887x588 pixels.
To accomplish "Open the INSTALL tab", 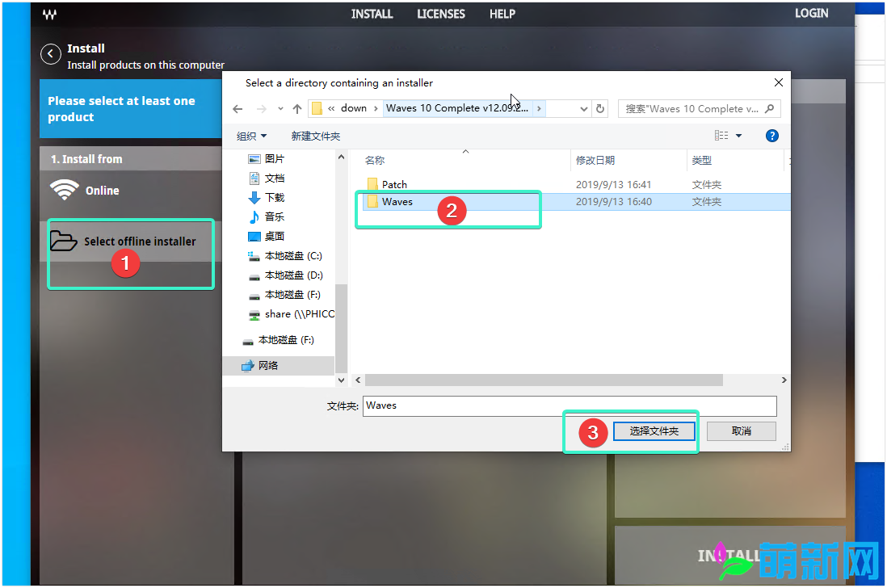I will click(x=372, y=14).
